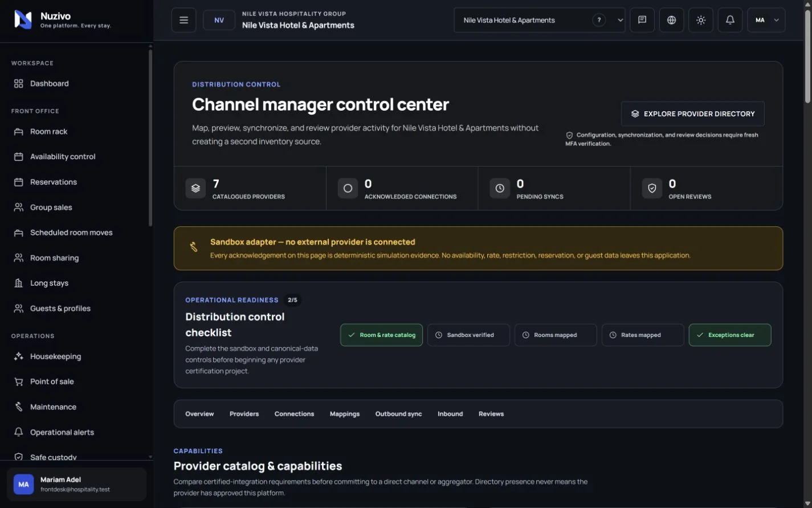Open the Outbound sync tab

[398, 414]
